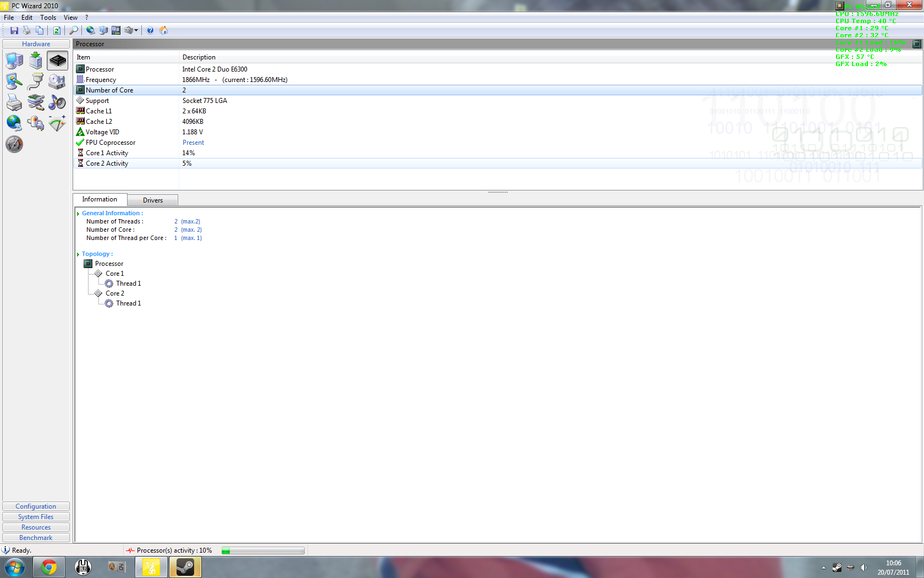Click the Save floppy disk toolbar icon
The image size is (924, 578).
pyautogui.click(x=14, y=30)
